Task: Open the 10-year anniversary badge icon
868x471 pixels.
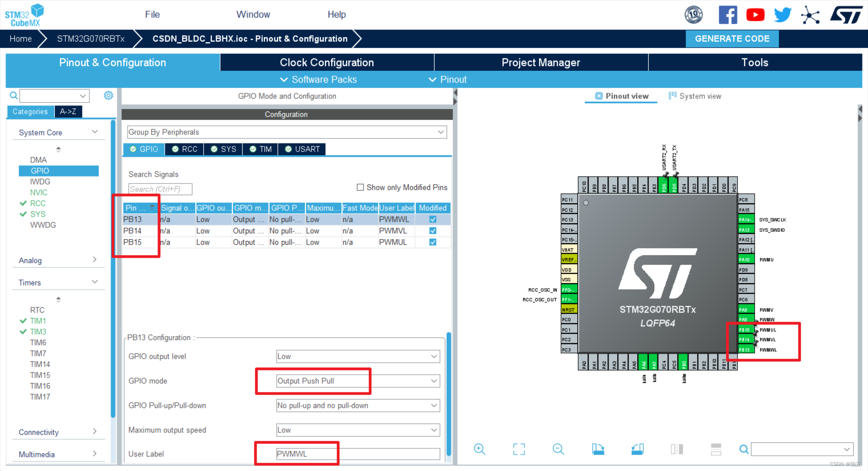Action: (x=693, y=15)
